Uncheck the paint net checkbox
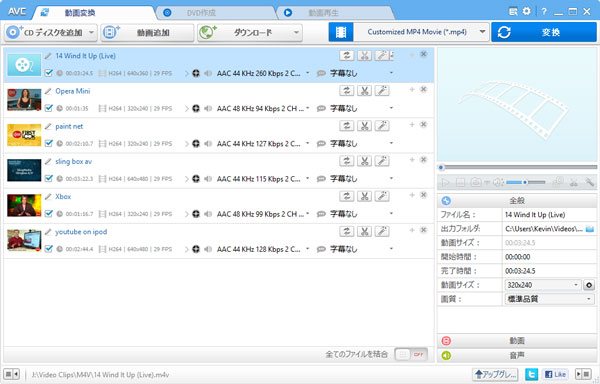600x384 pixels. tap(49, 143)
